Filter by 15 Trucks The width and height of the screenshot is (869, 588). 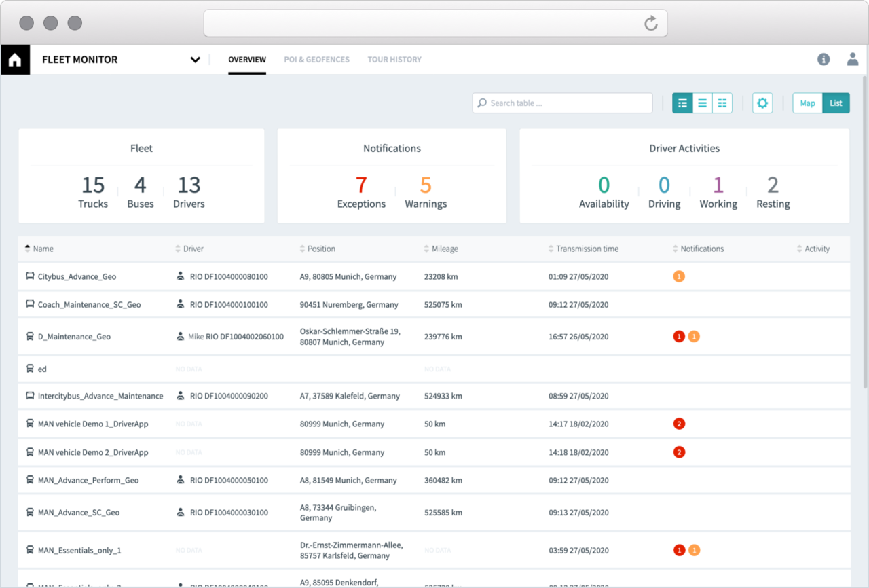tap(93, 192)
